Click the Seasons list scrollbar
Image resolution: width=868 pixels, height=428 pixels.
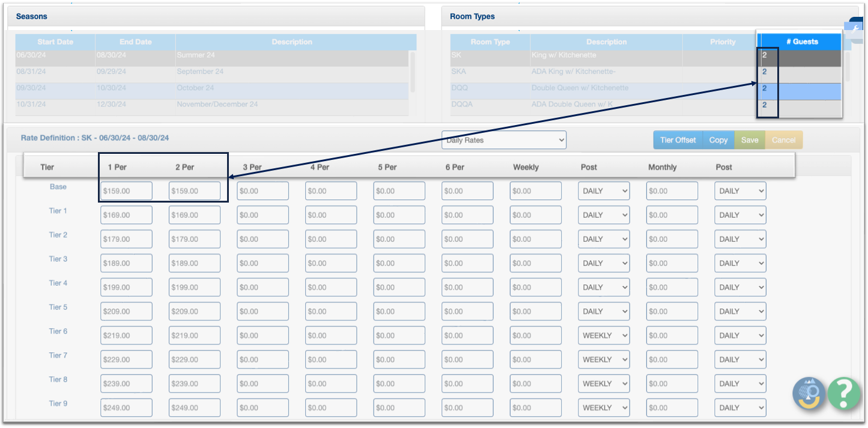coord(412,71)
